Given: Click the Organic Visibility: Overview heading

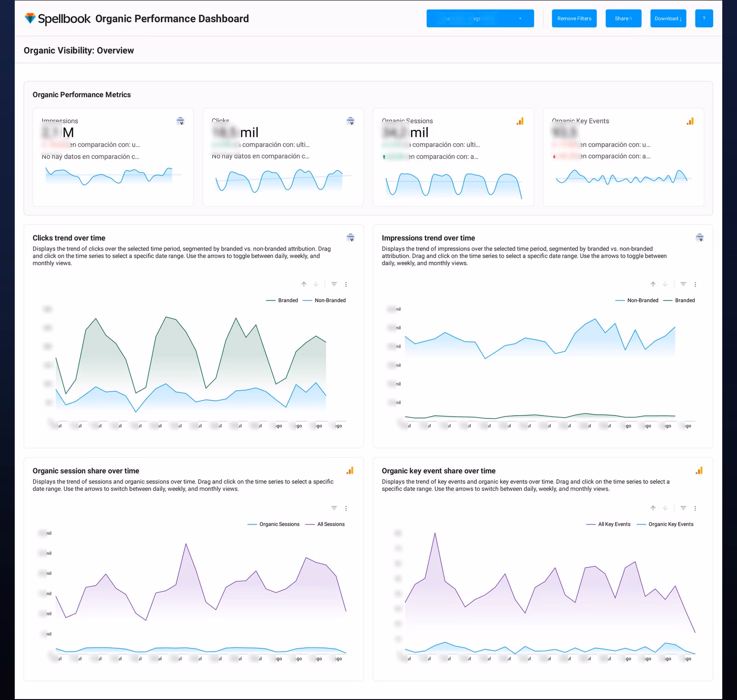Looking at the screenshot, I should pos(79,51).
